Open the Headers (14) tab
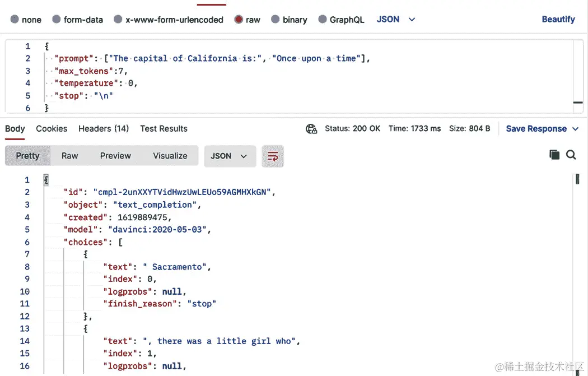 [x=104, y=129]
